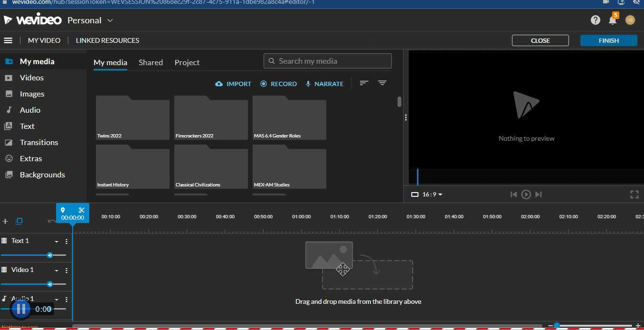Switch to the Shared media tab
This screenshot has height=330, width=644.
(x=151, y=62)
